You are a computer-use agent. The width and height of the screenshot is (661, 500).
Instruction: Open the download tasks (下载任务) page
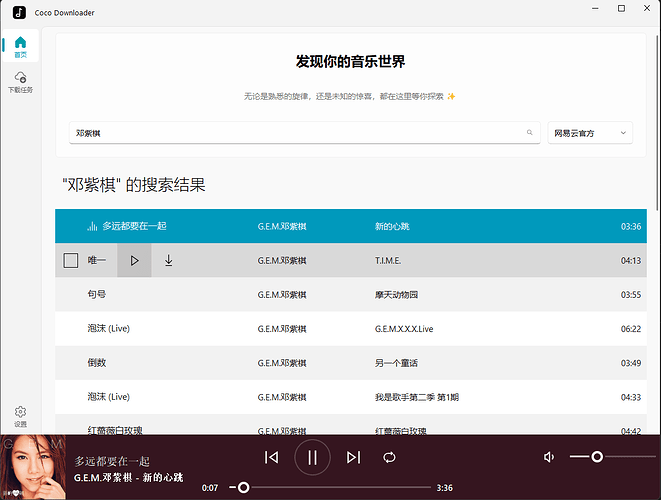coord(20,82)
